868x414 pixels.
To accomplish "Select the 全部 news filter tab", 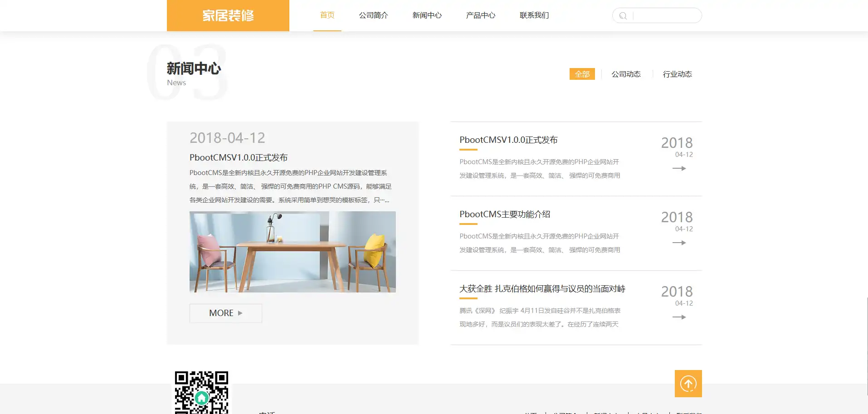I will coord(582,74).
